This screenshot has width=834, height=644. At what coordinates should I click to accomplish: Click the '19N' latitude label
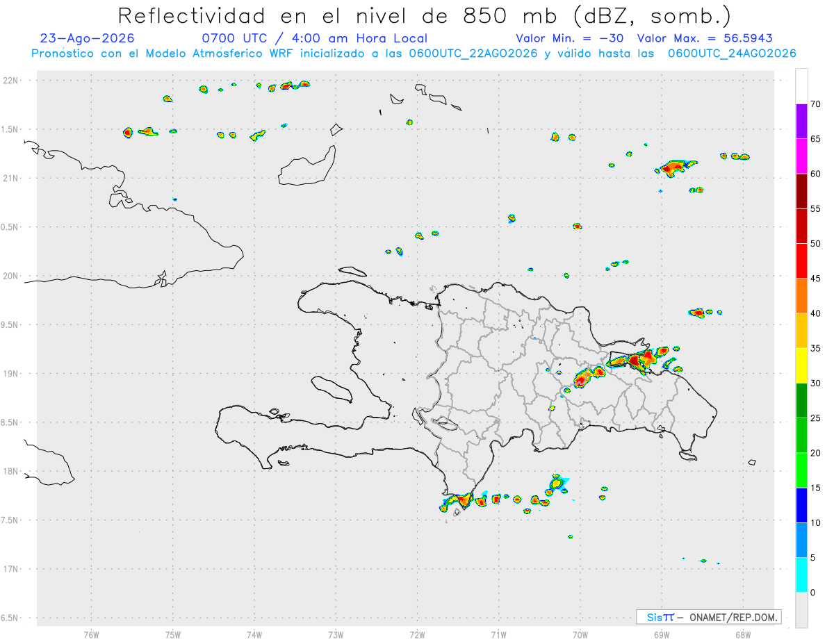(x=10, y=373)
